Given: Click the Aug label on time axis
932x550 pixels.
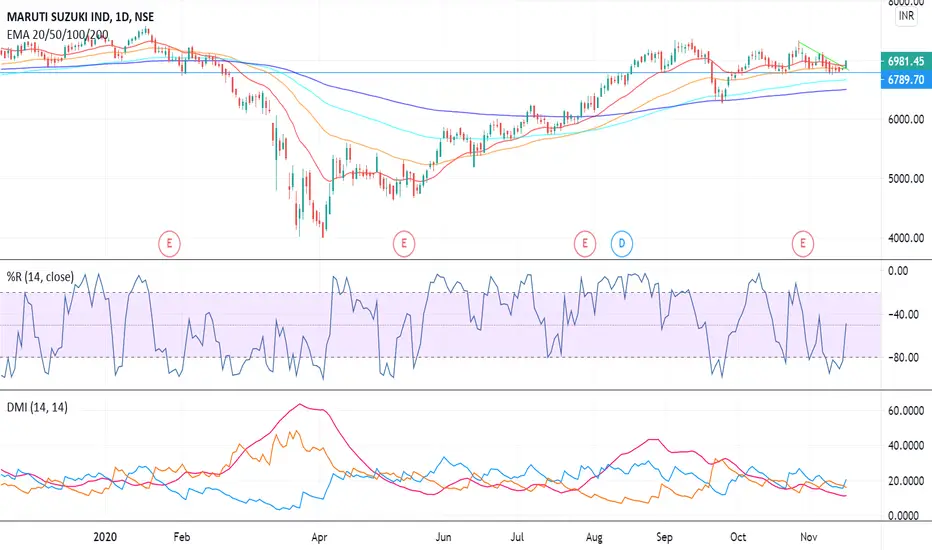Looking at the screenshot, I should 594,538.
